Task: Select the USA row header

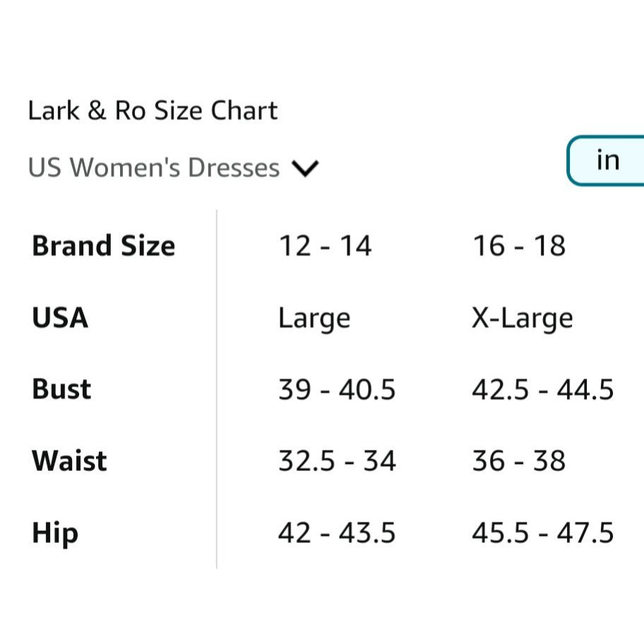Action: (60, 318)
